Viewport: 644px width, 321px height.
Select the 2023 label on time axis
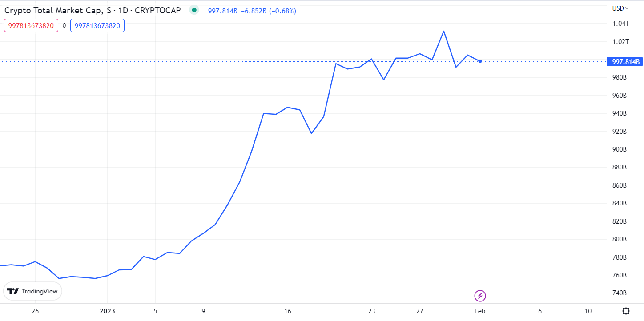107,311
